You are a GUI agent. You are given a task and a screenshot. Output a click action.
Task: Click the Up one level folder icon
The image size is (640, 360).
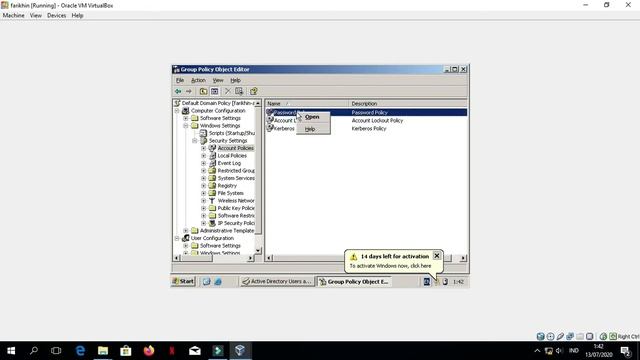pyautogui.click(x=203, y=91)
